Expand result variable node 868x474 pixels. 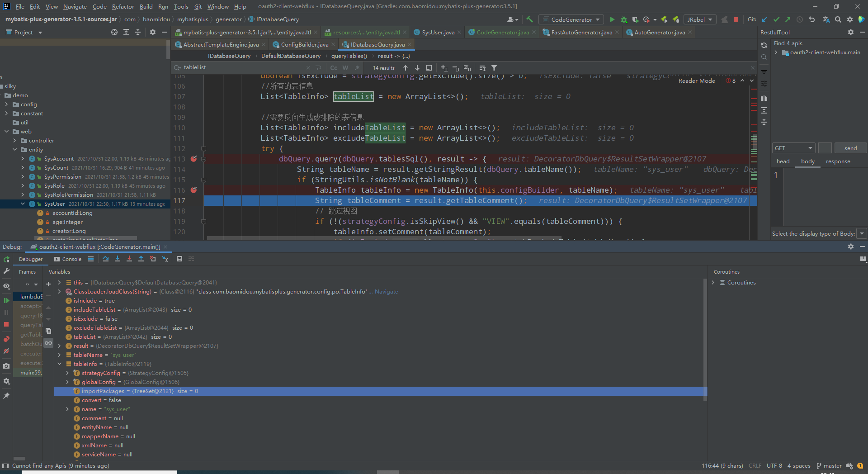click(x=59, y=346)
